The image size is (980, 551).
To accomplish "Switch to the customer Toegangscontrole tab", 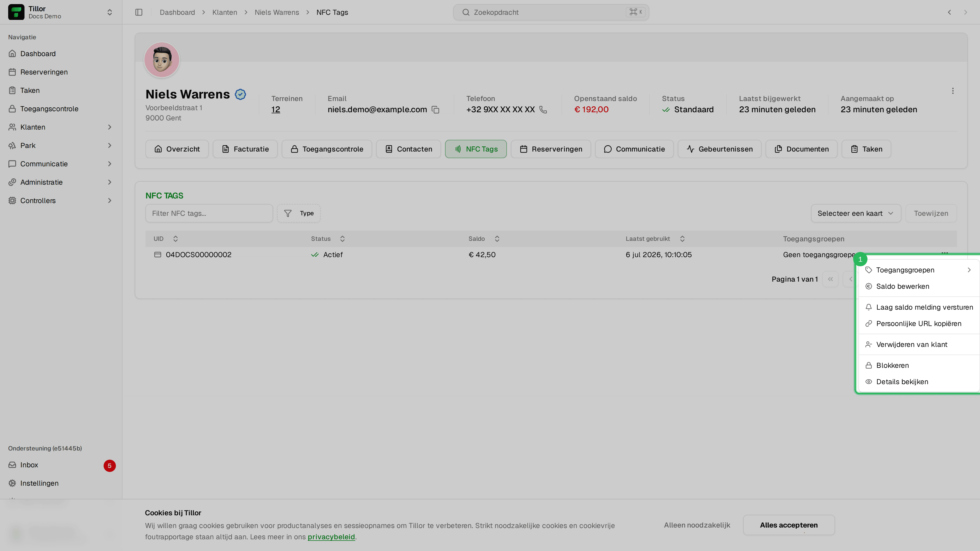I will [x=327, y=149].
